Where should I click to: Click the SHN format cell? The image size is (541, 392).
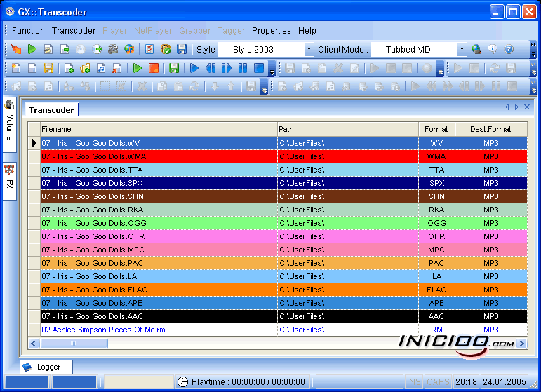pos(437,196)
